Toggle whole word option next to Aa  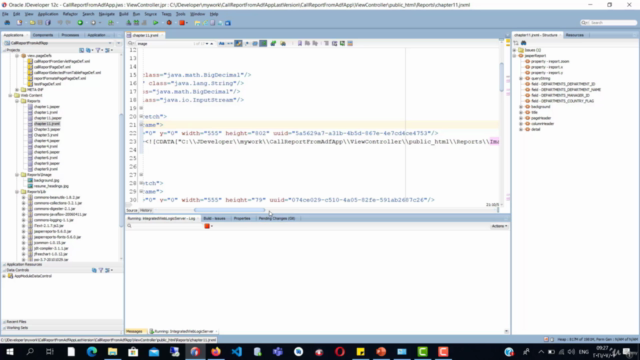230,44
